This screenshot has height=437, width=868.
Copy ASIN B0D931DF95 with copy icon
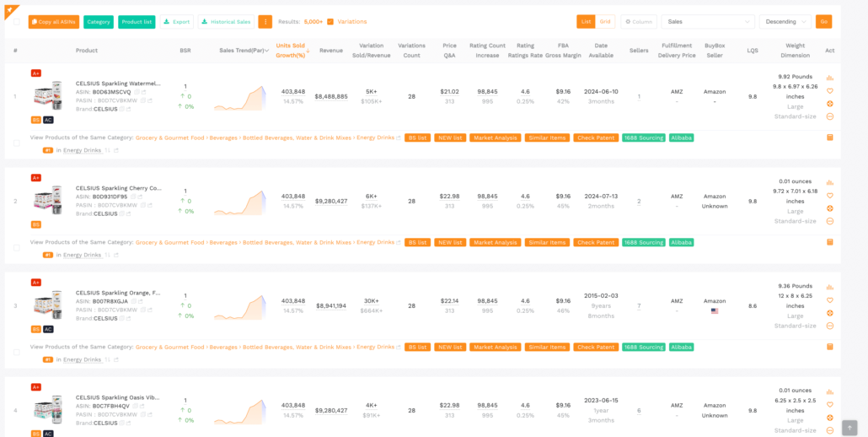(133, 197)
